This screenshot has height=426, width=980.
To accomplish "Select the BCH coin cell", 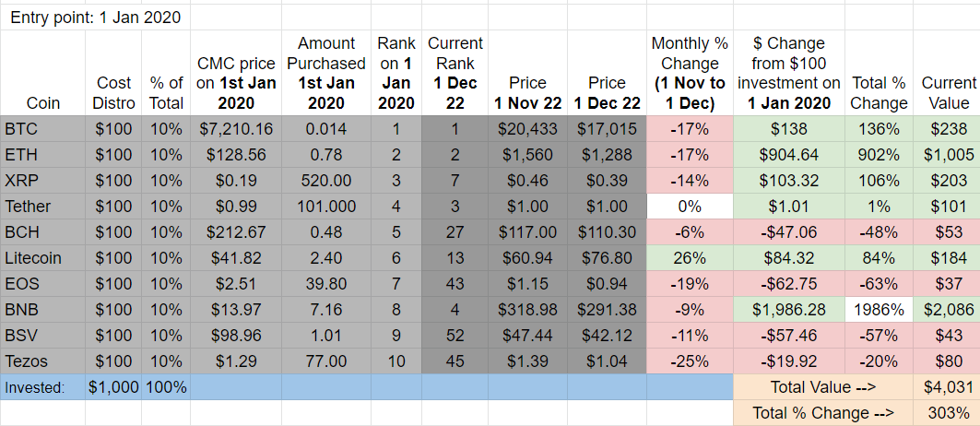I will click(43, 232).
